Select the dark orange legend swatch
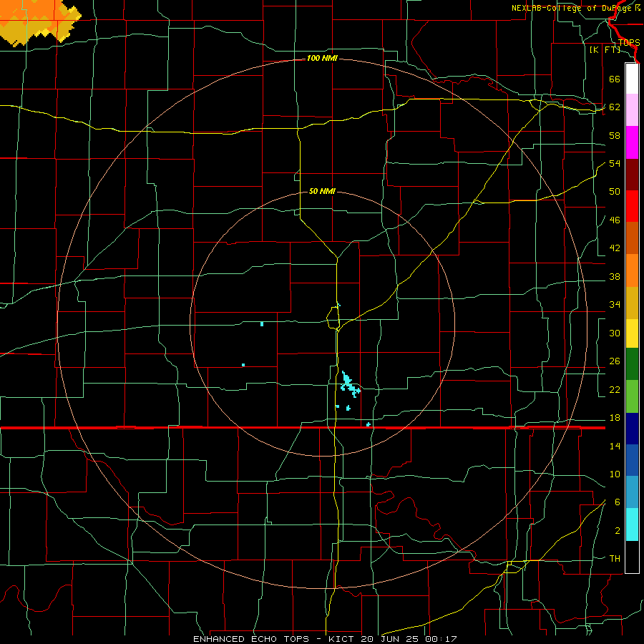This screenshot has height=644, width=644. click(632, 238)
